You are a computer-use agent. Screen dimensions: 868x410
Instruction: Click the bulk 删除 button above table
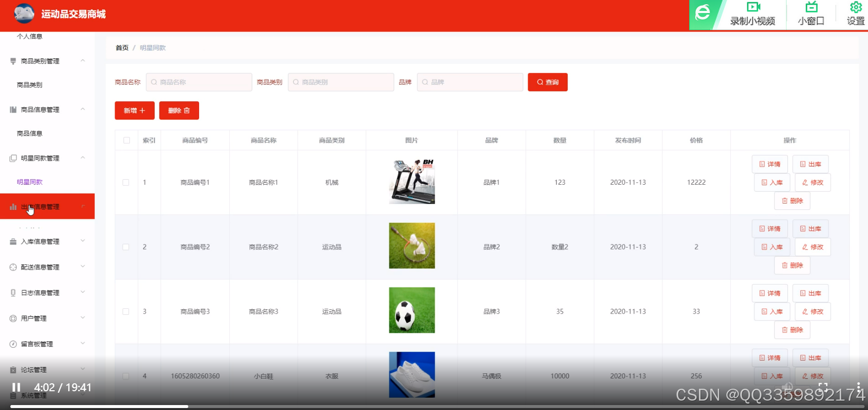[179, 111]
